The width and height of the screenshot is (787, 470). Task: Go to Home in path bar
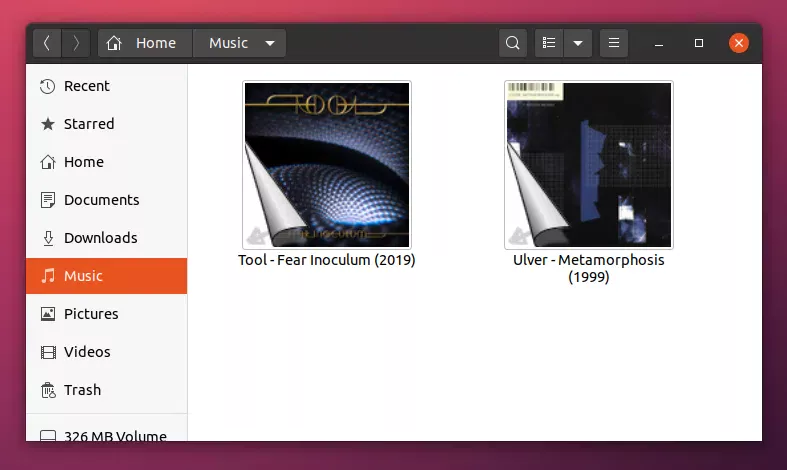coord(143,43)
